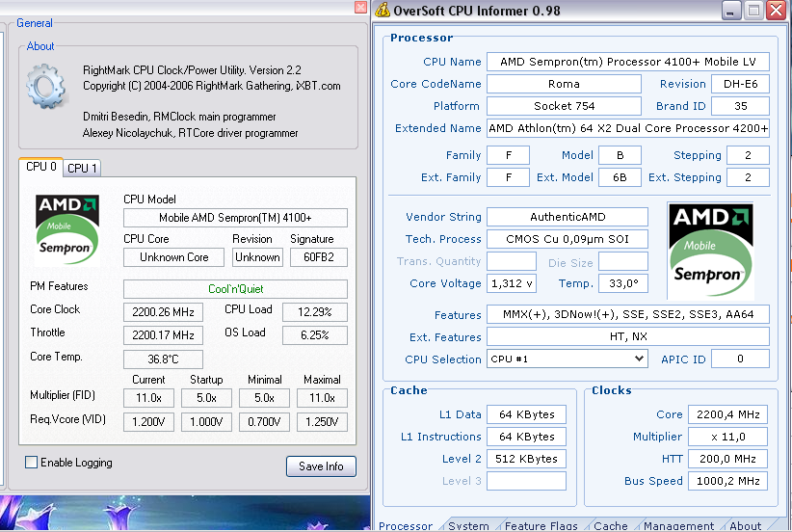Click the AMD Mobile Sempron logo in RMClock

67,230
